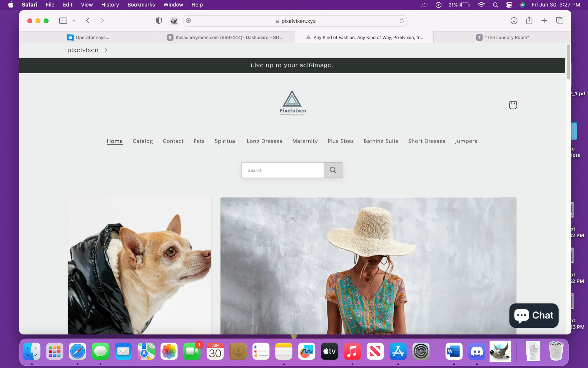Show Safari downloads

514,21
